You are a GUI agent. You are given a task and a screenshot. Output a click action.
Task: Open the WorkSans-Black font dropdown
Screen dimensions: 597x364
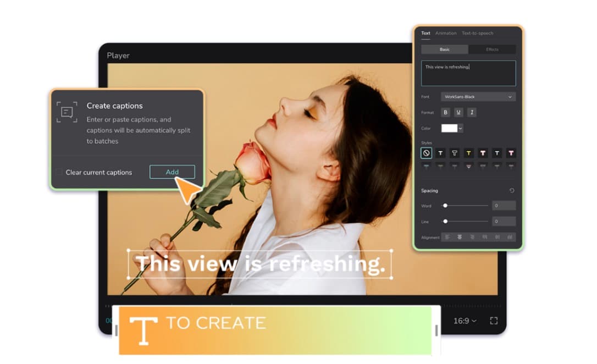click(x=477, y=97)
